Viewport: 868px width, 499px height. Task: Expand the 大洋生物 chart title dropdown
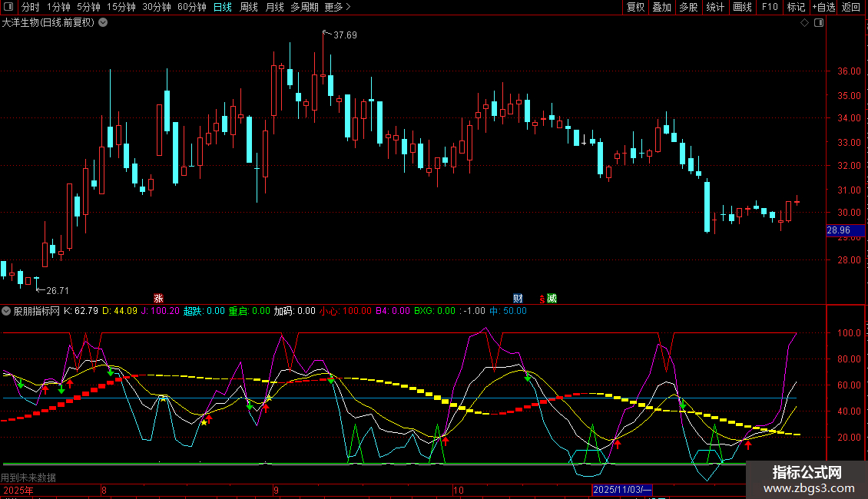(102, 23)
